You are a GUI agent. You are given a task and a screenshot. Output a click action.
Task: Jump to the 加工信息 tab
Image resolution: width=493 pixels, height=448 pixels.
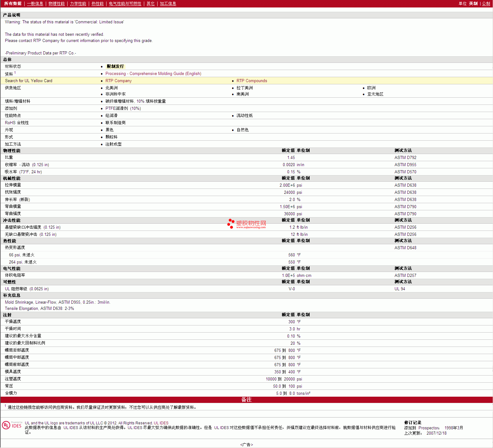[168, 4]
